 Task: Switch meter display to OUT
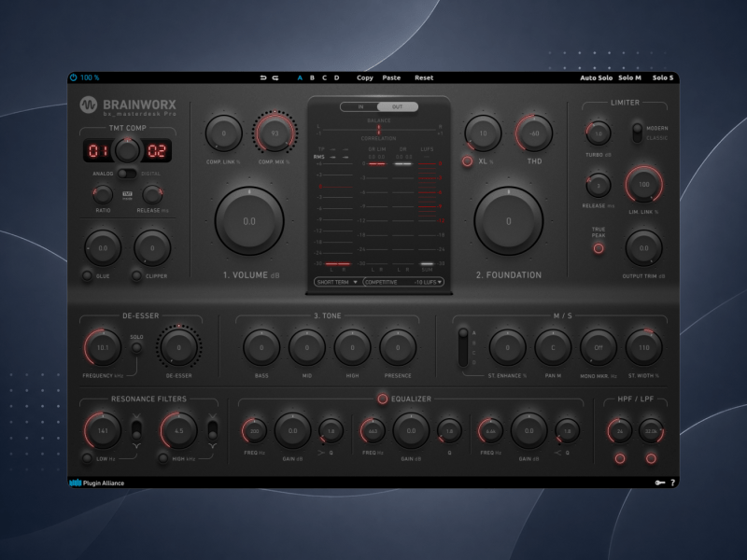click(x=398, y=106)
